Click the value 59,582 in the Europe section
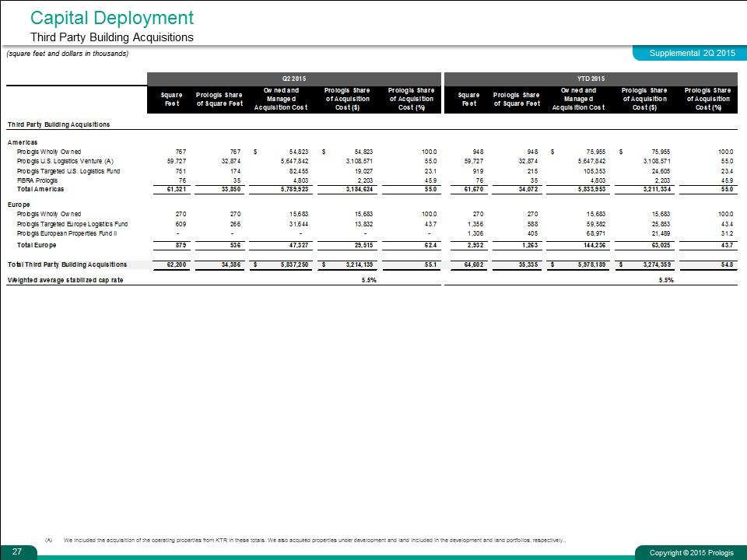This screenshot has width=747, height=560. tap(595, 224)
